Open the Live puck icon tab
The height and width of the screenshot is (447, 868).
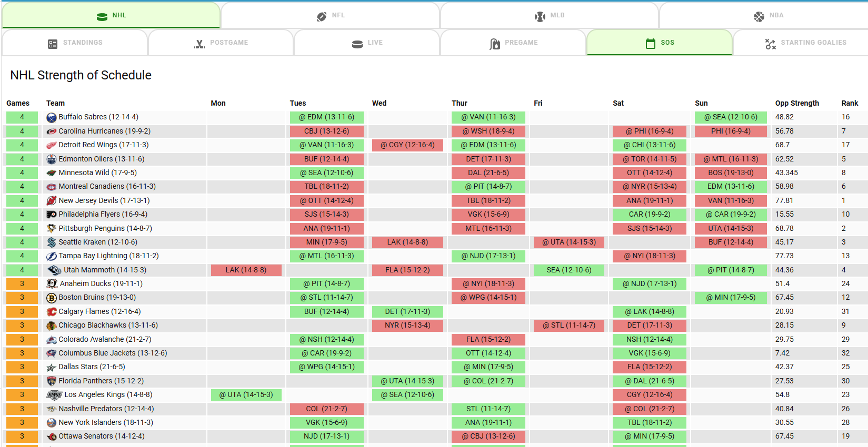click(357, 44)
